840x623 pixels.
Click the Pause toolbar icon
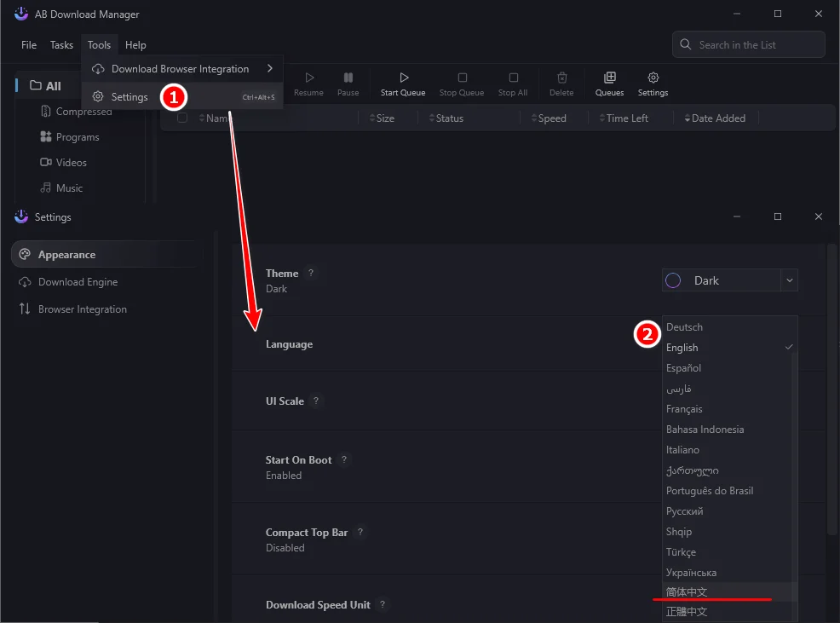348,78
